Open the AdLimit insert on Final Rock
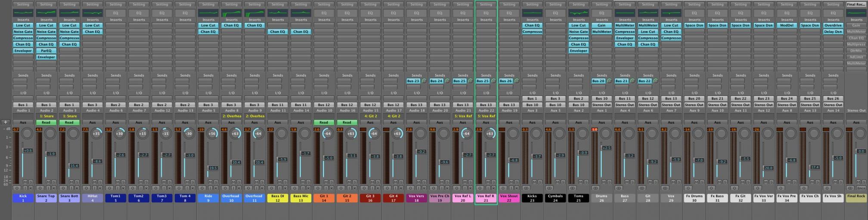 tap(856, 57)
